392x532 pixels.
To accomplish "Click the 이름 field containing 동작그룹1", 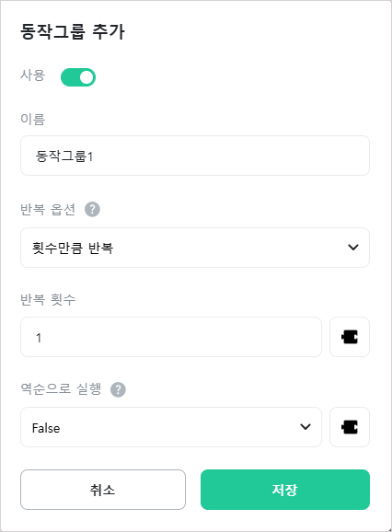I will (195, 156).
